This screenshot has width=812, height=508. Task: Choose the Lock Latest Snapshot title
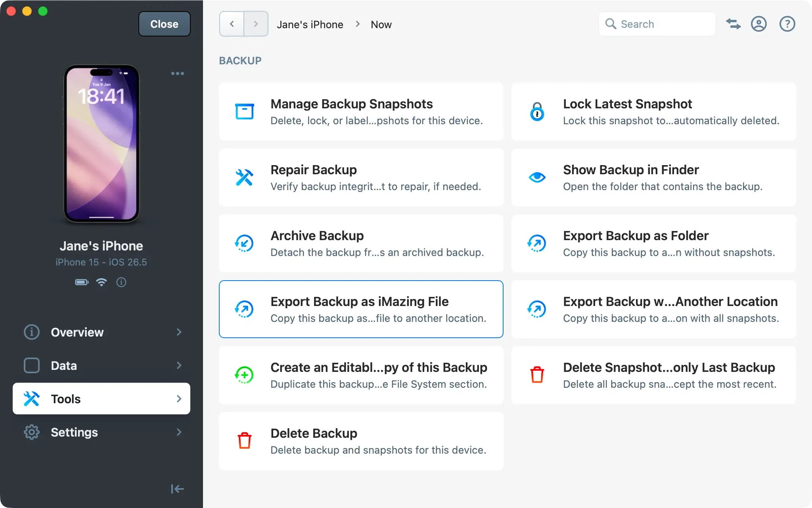tap(628, 104)
